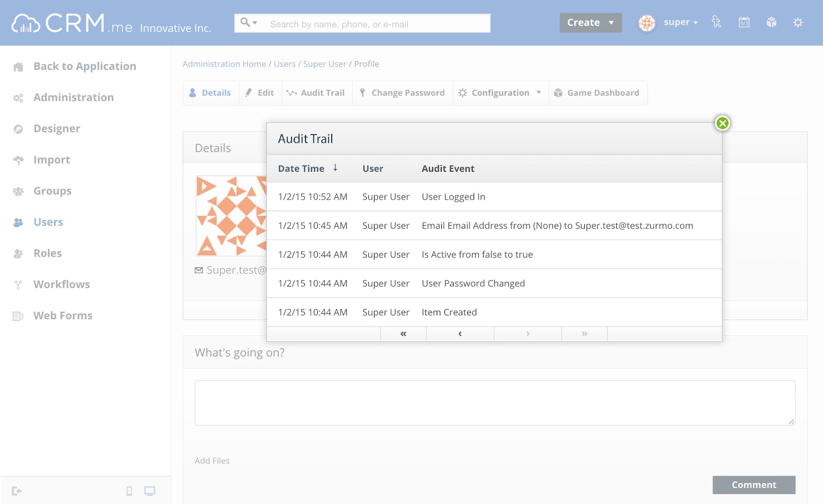This screenshot has width=823, height=504.
Task: Select the Details toolbar tab
Action: tap(211, 93)
